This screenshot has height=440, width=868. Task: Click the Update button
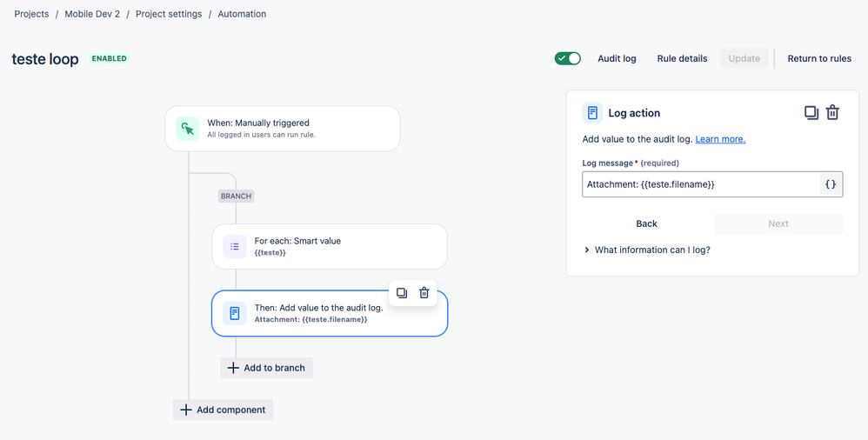(x=744, y=58)
